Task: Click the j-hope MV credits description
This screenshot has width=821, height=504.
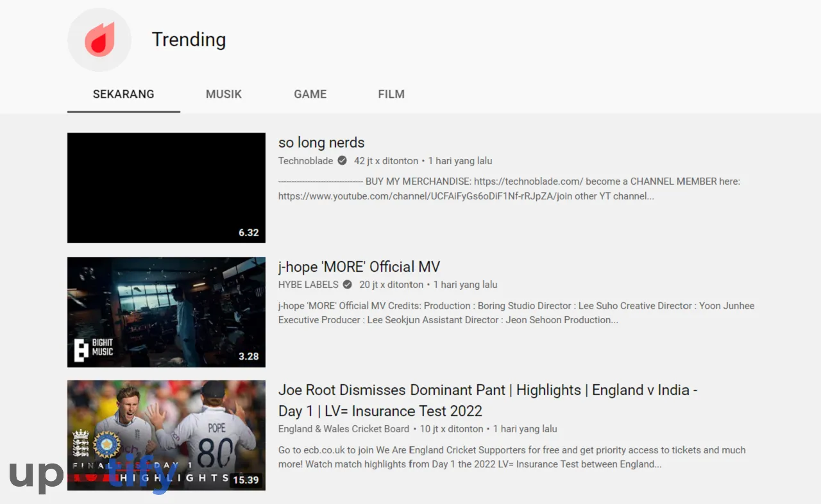Action: click(x=516, y=312)
